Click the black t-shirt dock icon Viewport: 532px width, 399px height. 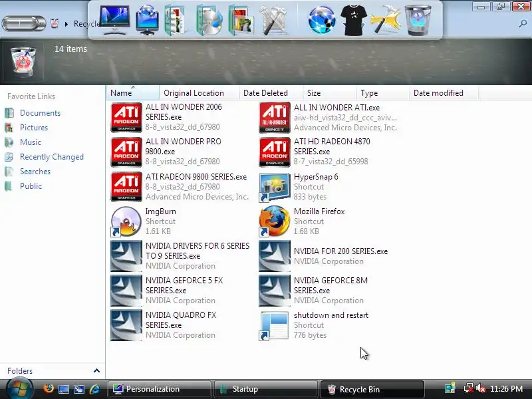click(354, 21)
